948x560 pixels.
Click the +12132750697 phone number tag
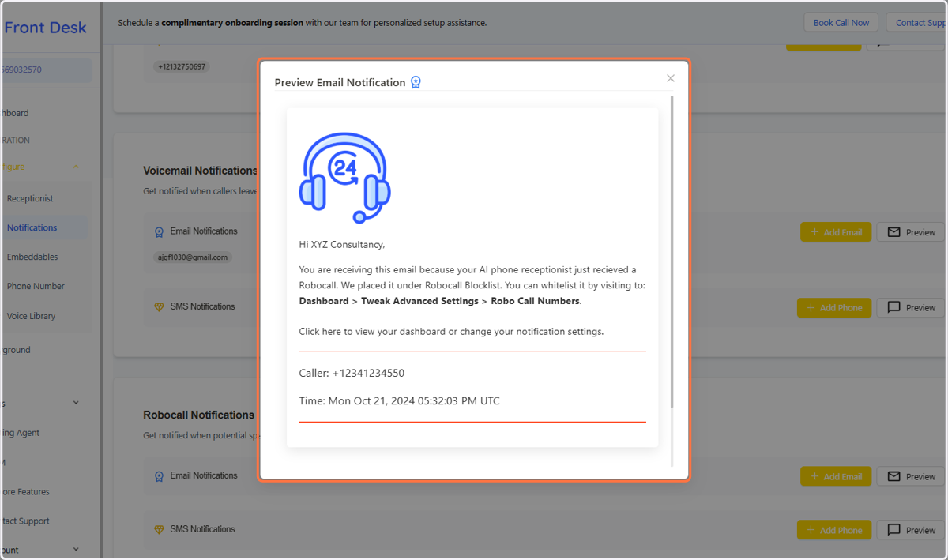[182, 66]
